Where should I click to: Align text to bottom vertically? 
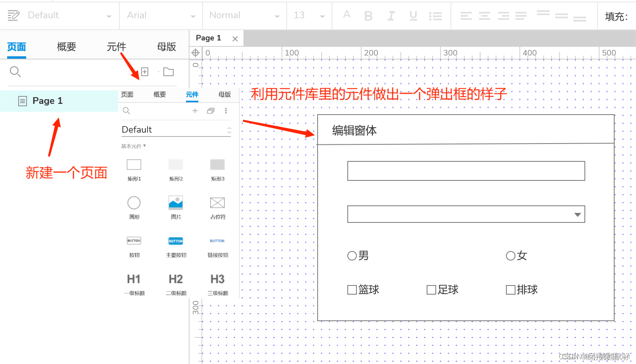coord(580,19)
